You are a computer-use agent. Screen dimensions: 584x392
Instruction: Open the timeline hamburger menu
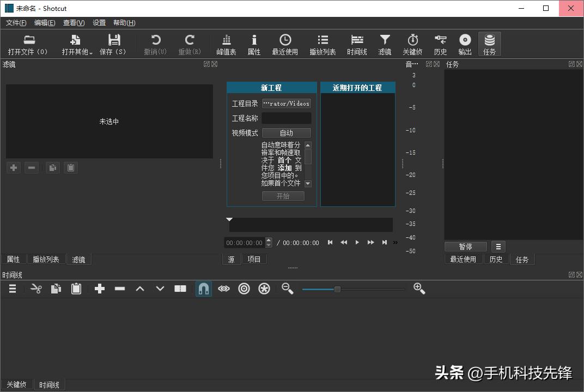coord(12,289)
